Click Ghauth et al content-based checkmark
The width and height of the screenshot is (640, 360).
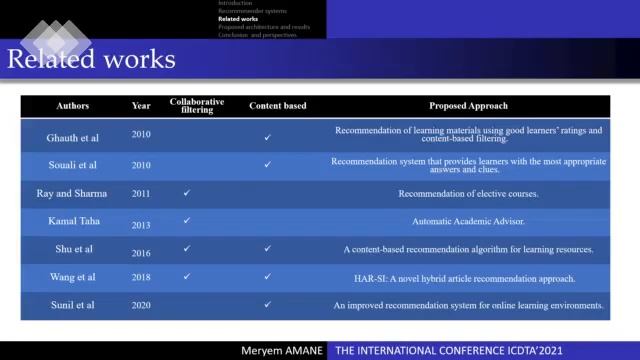pos(267,138)
